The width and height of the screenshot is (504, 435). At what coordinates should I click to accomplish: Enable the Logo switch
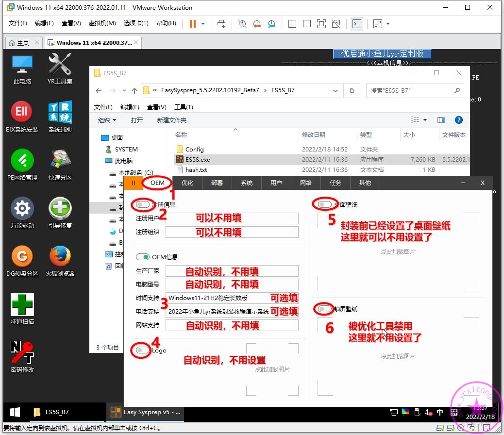tap(142, 350)
